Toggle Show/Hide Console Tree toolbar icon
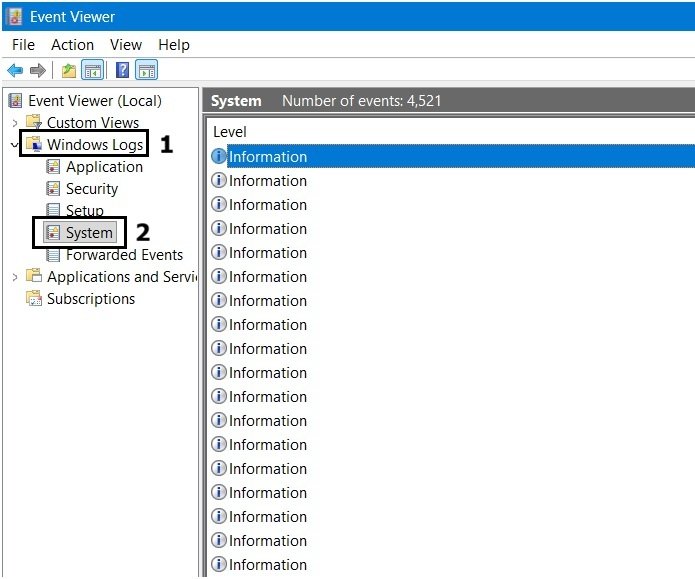The image size is (695, 579). tap(93, 70)
